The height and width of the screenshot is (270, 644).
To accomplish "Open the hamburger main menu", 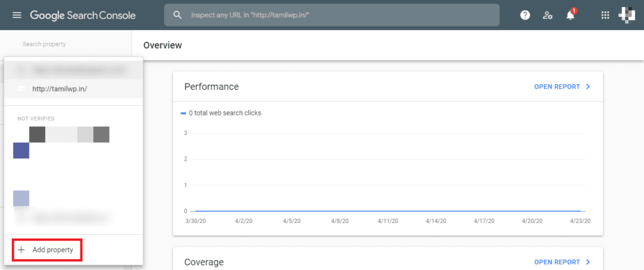I will coord(17,15).
